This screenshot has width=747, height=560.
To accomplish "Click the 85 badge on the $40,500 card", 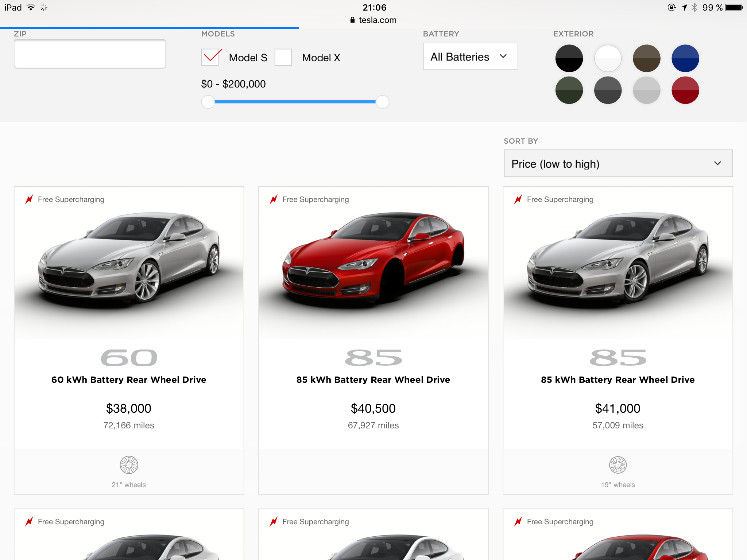I will pyautogui.click(x=373, y=358).
